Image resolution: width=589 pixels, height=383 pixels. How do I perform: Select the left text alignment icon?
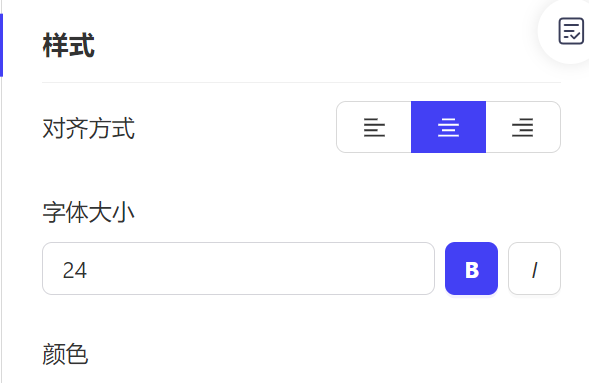tap(374, 127)
